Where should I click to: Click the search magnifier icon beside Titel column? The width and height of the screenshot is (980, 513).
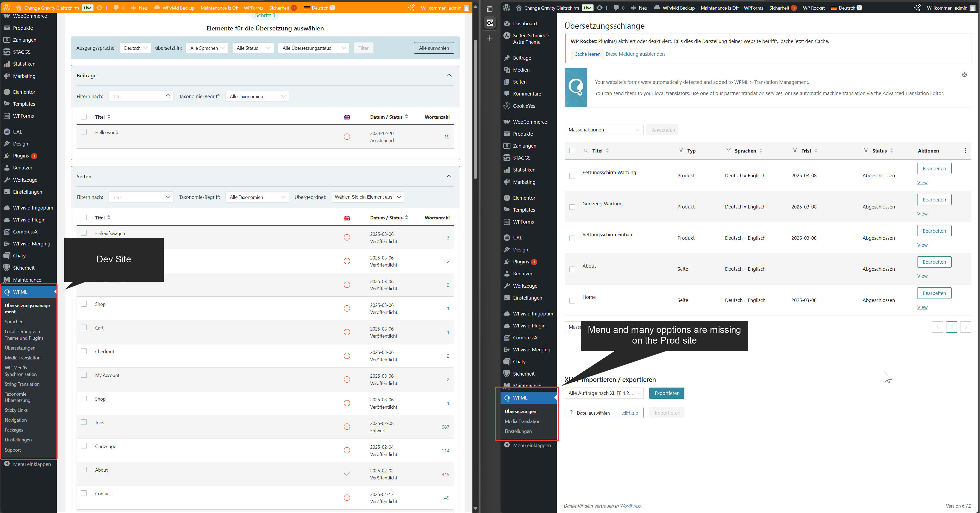586,151
